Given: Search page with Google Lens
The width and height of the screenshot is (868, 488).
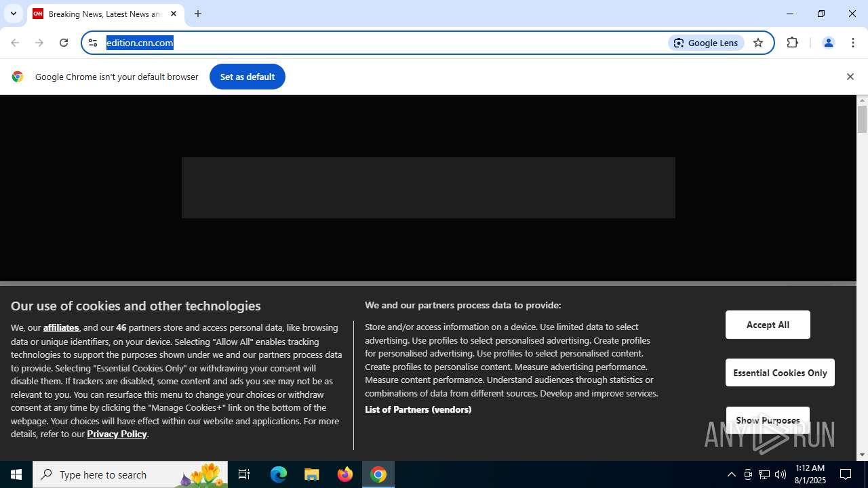Looking at the screenshot, I should click(706, 43).
